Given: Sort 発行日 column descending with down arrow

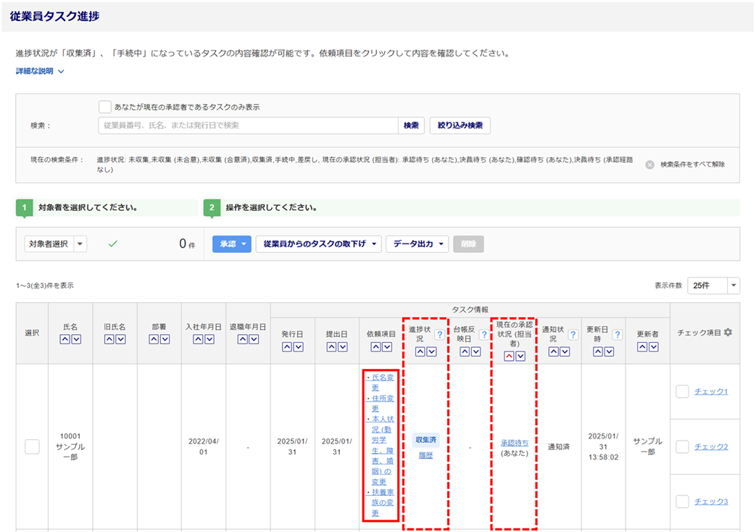Looking at the screenshot, I should click(299, 347).
